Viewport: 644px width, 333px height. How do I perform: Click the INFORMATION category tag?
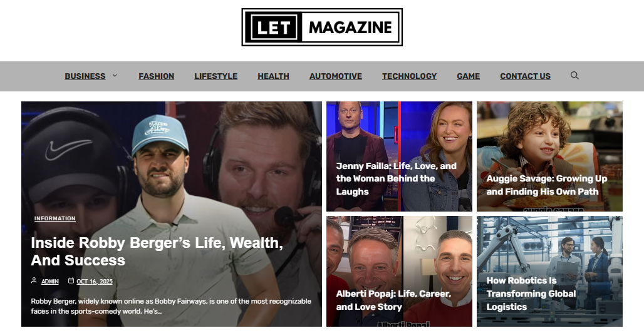(x=55, y=218)
